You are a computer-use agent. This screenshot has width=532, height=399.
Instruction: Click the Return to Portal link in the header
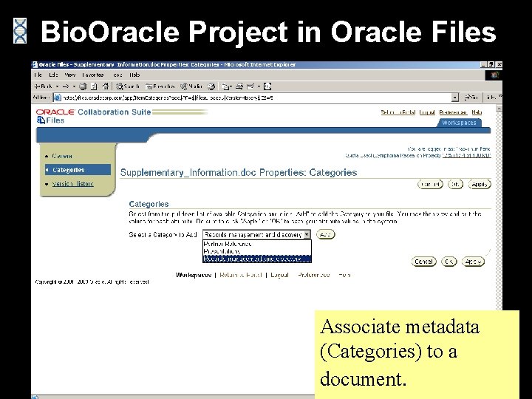pos(398,112)
